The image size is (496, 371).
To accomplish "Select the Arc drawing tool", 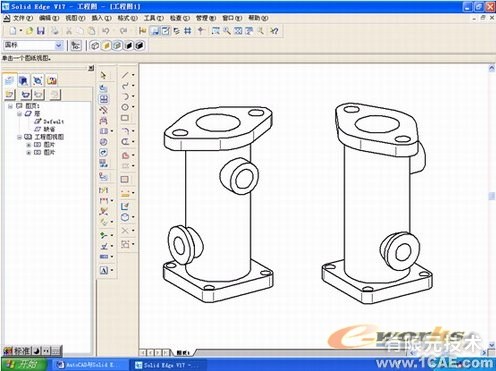I will (x=125, y=97).
